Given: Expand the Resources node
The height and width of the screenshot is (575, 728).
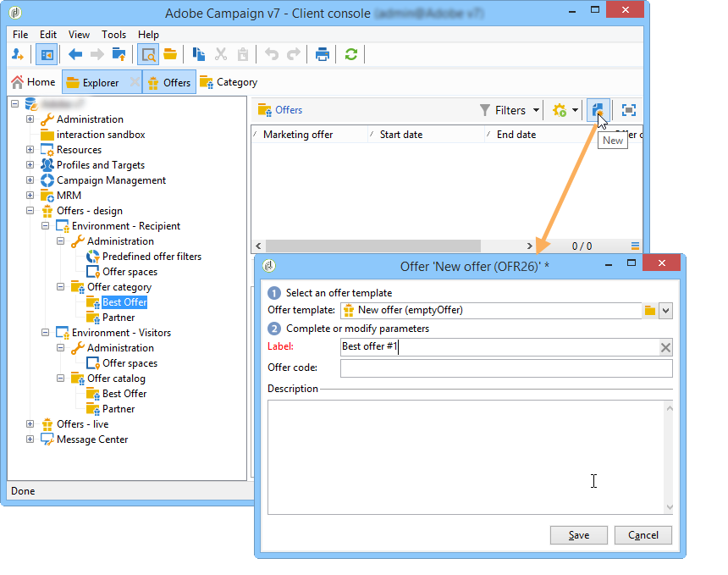Looking at the screenshot, I should point(30,150).
